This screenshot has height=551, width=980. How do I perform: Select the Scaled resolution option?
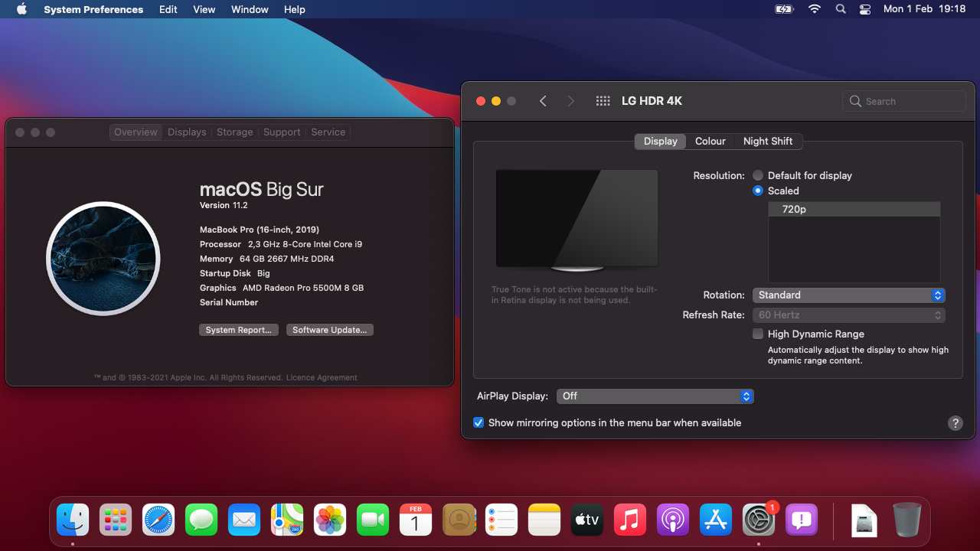(x=758, y=191)
